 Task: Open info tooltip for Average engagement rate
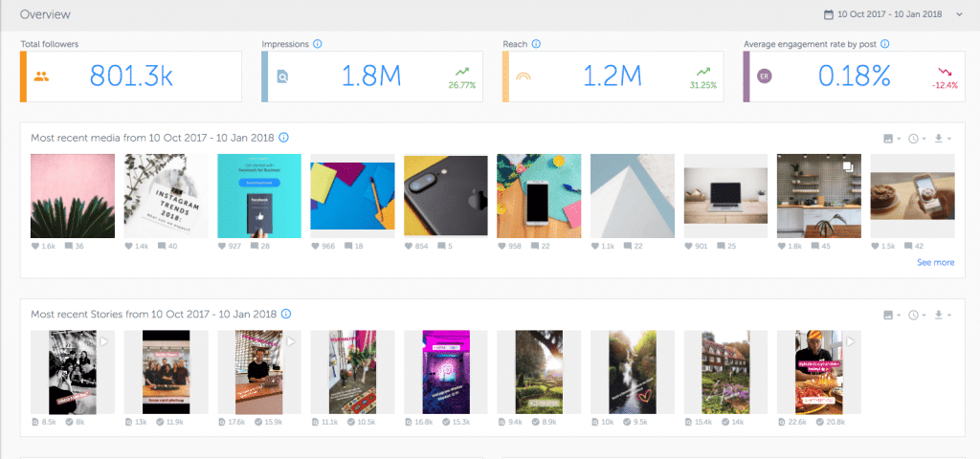885,44
